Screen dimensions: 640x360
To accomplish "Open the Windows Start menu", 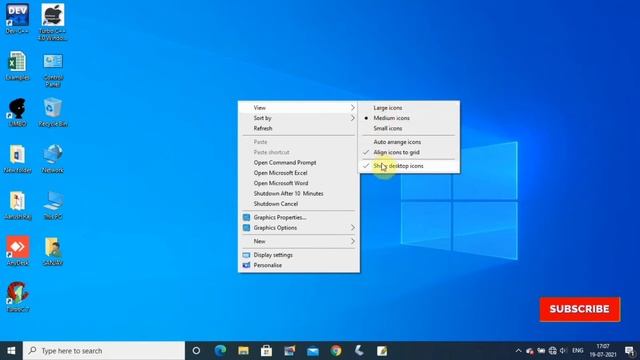I will click(x=11, y=351).
